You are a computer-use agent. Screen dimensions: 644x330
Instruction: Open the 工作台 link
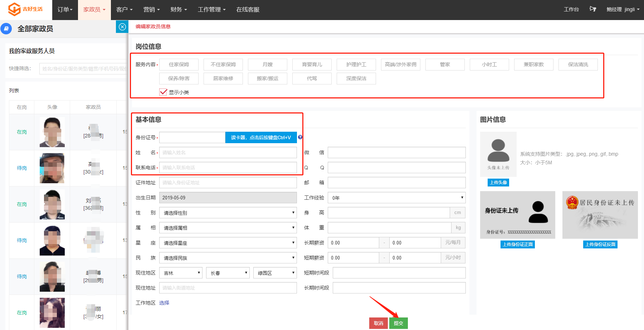(571, 9)
